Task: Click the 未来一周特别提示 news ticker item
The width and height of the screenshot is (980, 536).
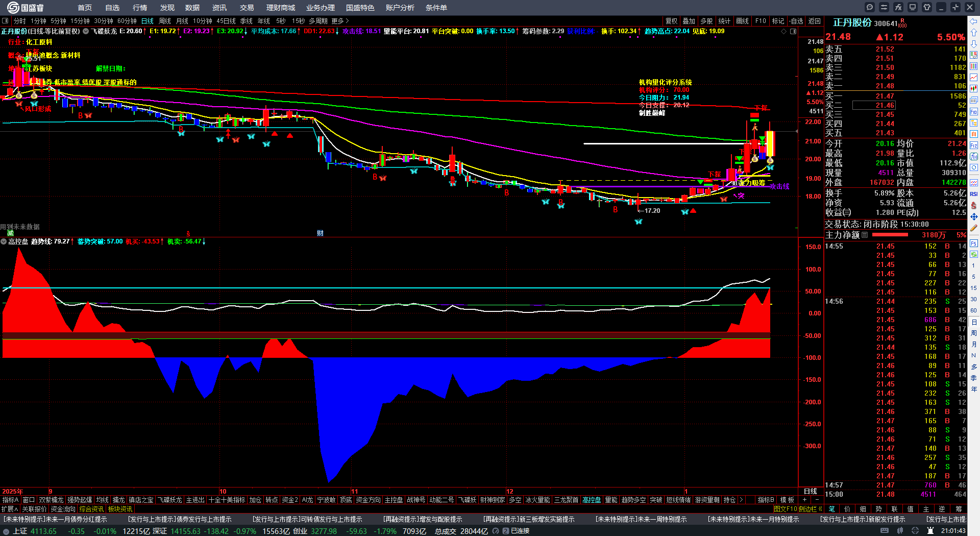Action: click(x=641, y=519)
